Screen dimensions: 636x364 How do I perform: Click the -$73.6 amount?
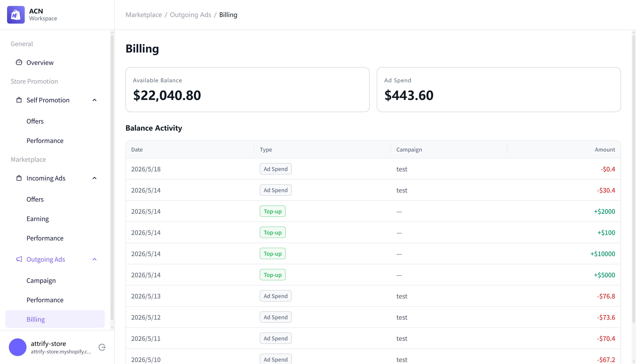tap(606, 317)
